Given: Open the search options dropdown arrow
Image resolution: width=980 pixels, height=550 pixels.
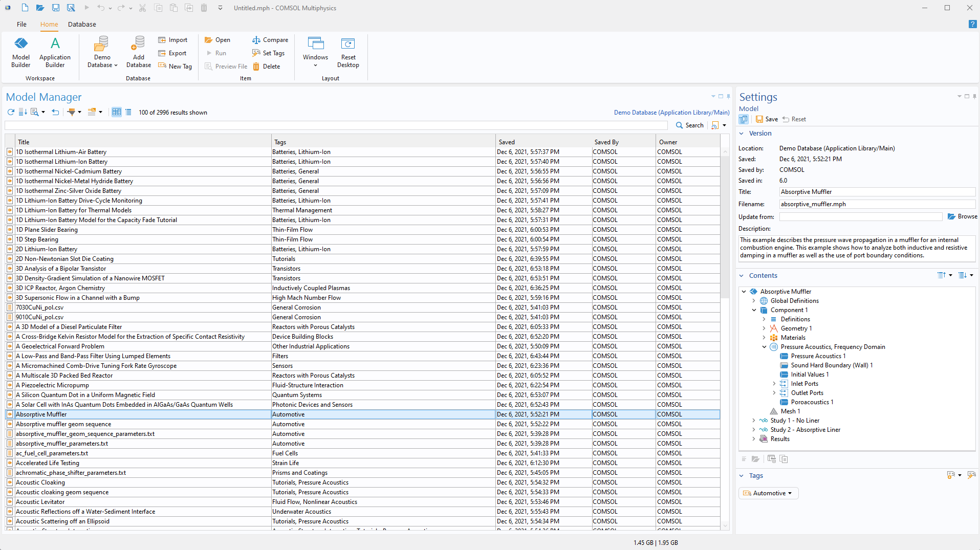Looking at the screenshot, I should pos(724,125).
